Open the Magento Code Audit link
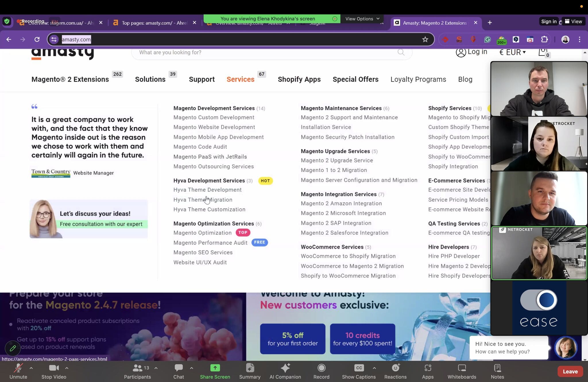This screenshot has width=588, height=382. (x=200, y=147)
